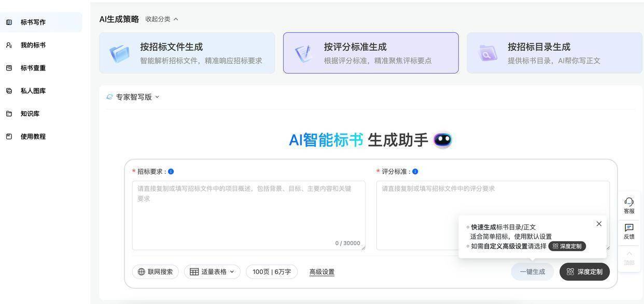
Task: Open the 反馈 feedback icon
Action: [x=629, y=228]
